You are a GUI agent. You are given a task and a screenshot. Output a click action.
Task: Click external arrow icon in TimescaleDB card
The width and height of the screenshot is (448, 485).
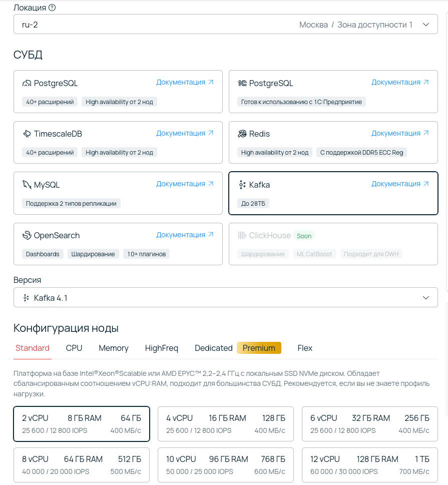tap(211, 133)
